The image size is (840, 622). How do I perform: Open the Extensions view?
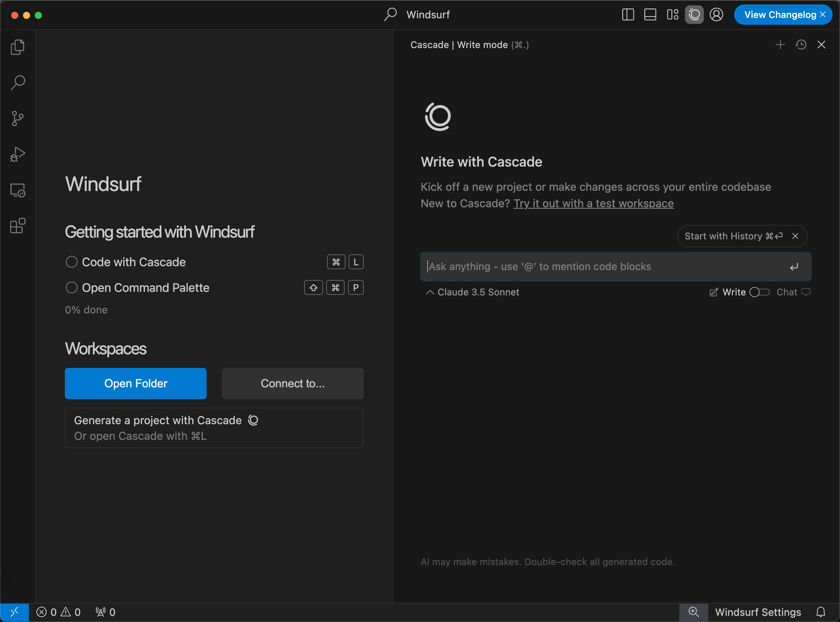(18, 226)
